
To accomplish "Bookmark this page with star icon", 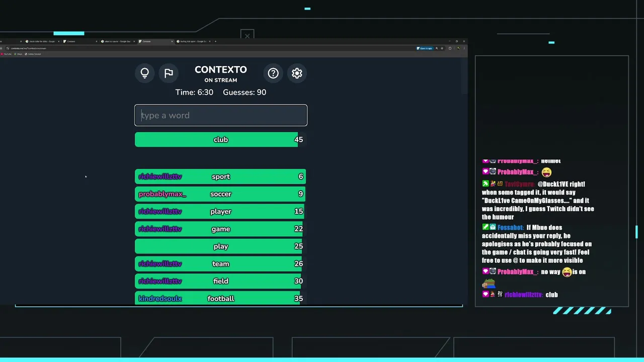I will click(x=442, y=48).
